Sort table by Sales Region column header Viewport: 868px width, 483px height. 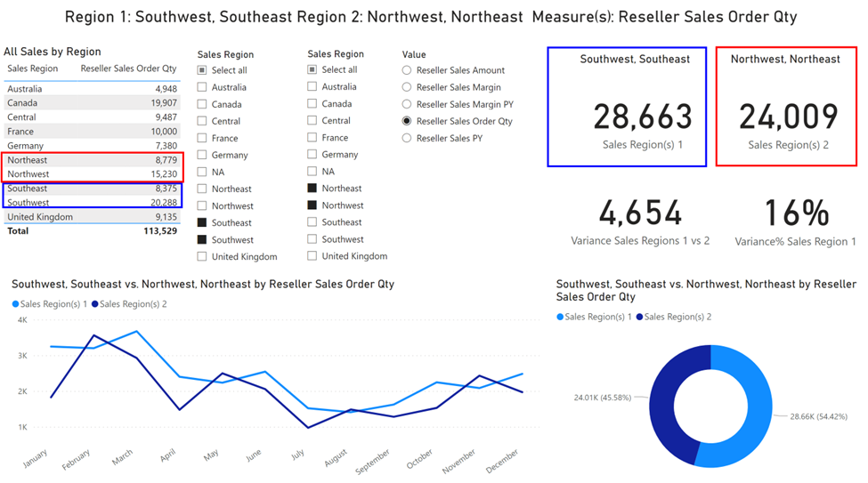coord(33,68)
